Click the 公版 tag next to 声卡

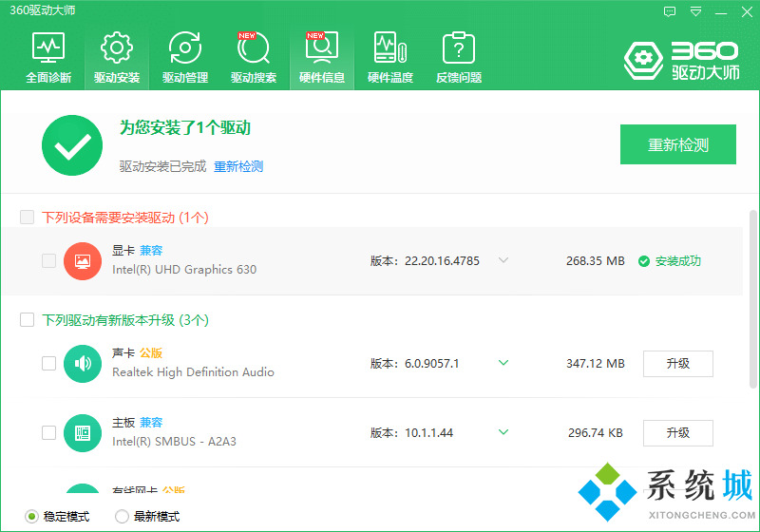[x=151, y=353]
